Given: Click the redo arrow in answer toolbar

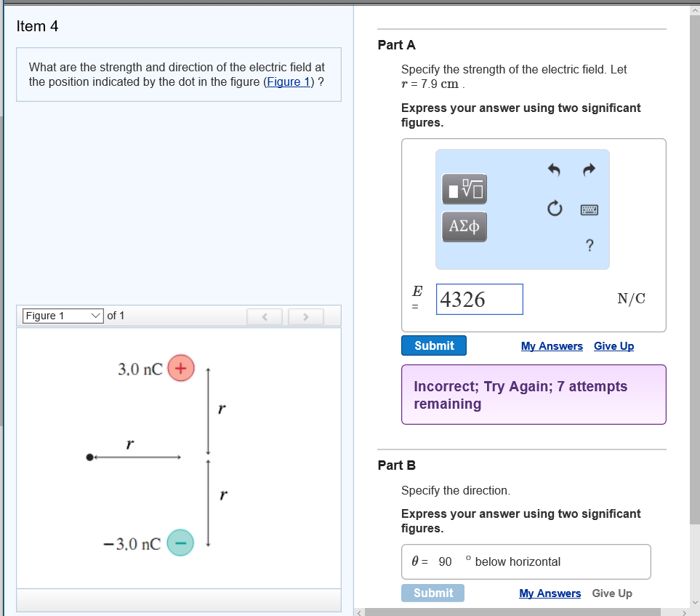Looking at the screenshot, I should (589, 171).
